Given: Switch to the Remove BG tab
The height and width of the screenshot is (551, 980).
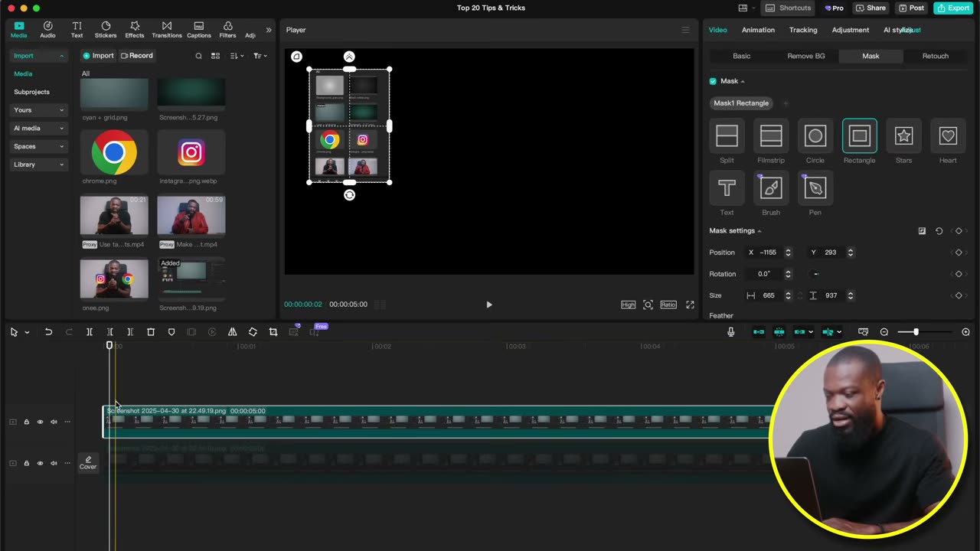Looking at the screenshot, I should 806,56.
